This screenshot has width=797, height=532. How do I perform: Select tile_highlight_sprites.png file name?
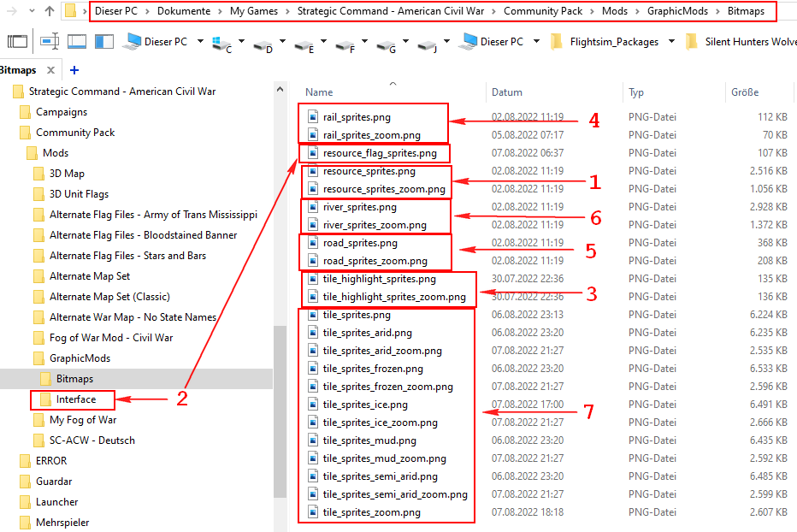pyautogui.click(x=379, y=279)
